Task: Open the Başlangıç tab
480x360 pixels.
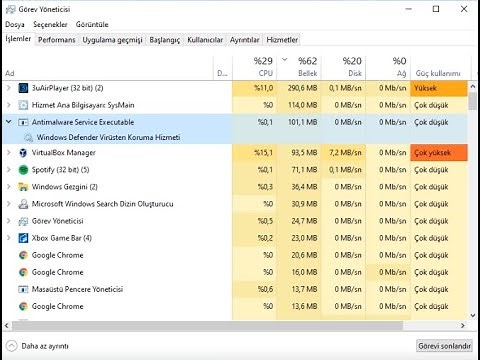Action: pos(165,40)
